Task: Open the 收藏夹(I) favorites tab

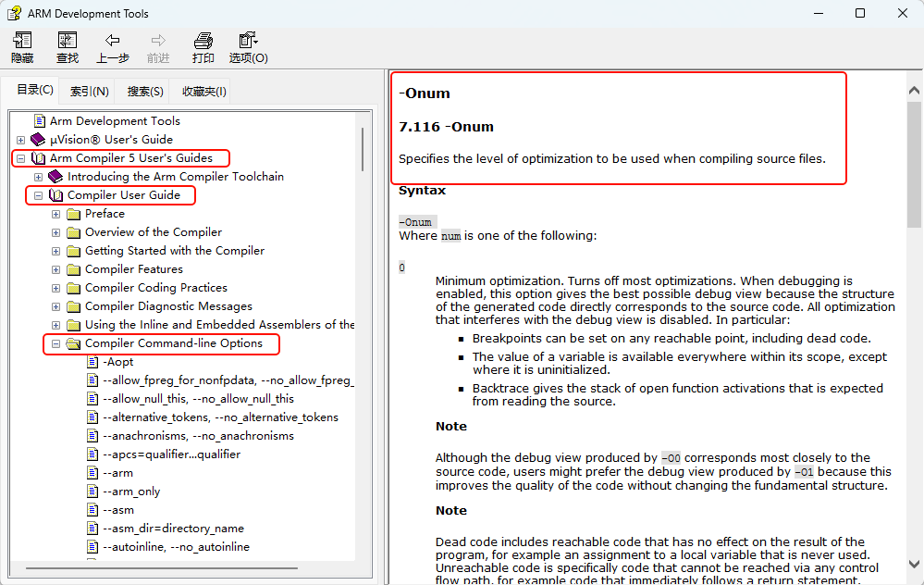Action: (203, 91)
